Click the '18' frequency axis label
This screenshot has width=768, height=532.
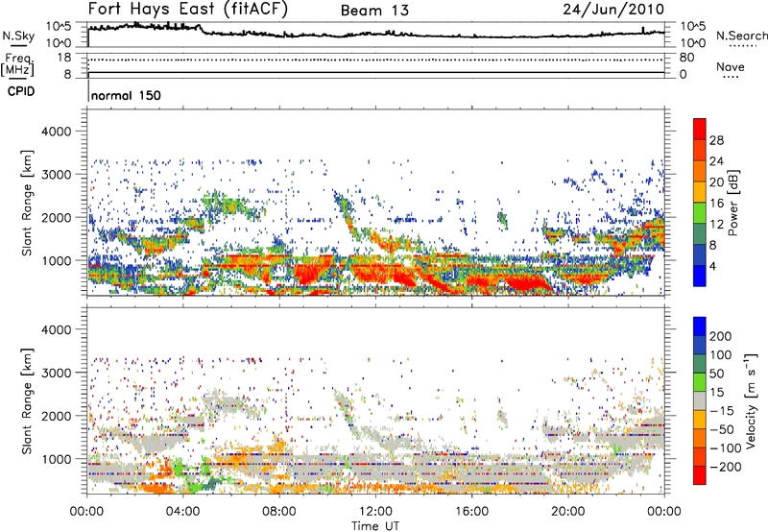tap(63, 58)
